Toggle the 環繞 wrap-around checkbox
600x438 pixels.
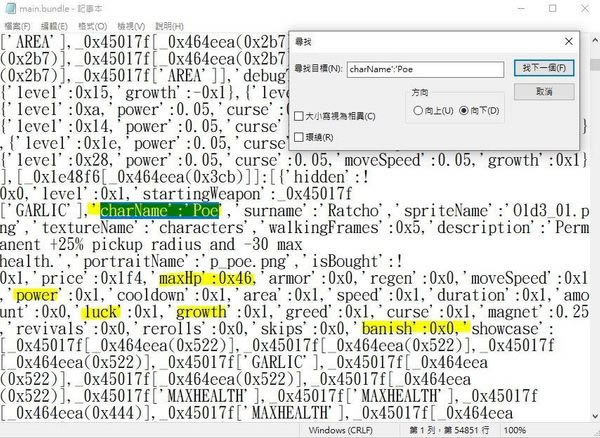299,137
